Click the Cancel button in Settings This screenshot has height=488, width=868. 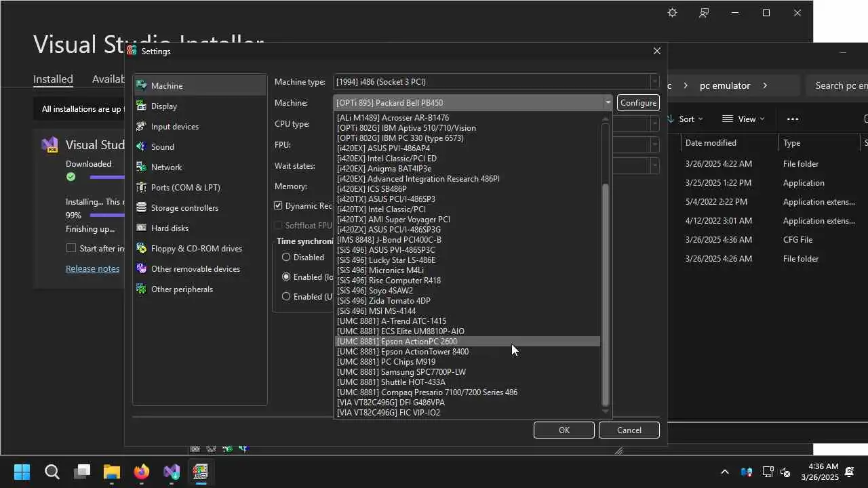pyautogui.click(x=629, y=430)
